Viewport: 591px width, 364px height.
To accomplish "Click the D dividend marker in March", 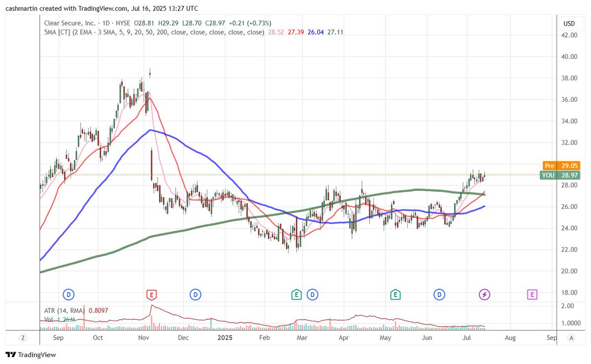I will 312,295.
